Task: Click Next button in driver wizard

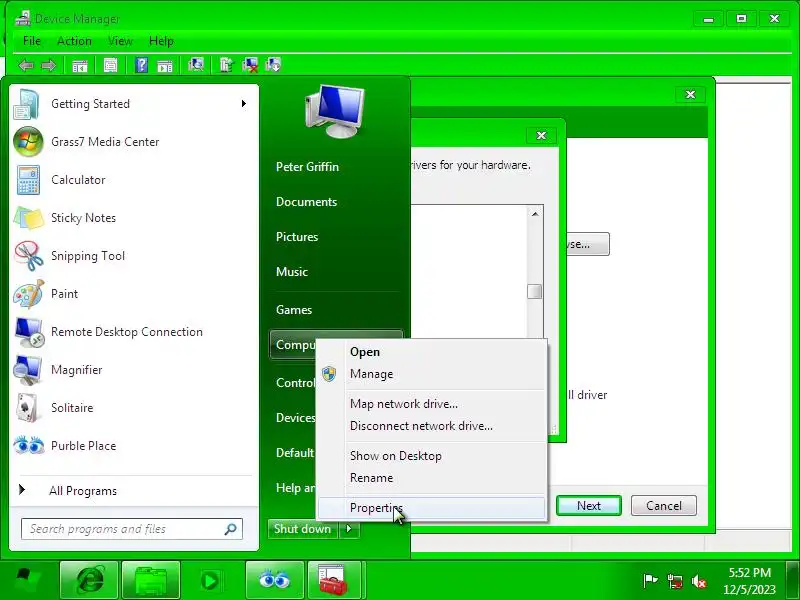Action: 589,506
